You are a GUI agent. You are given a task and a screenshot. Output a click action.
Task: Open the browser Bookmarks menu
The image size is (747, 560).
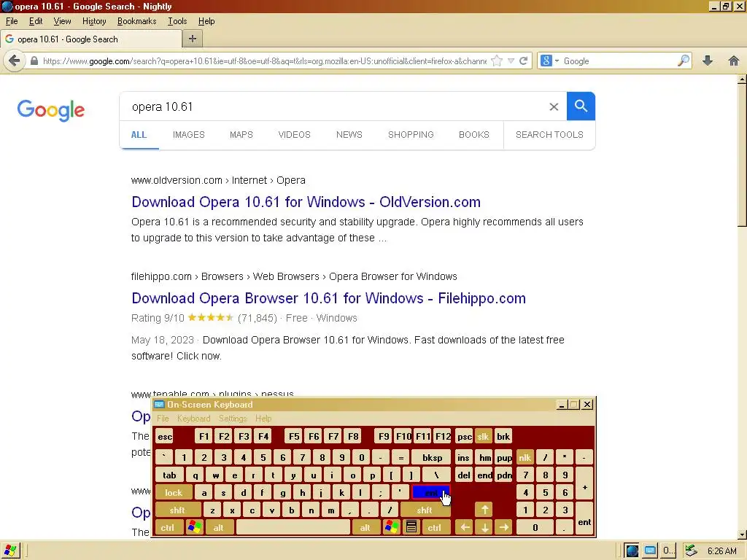click(x=136, y=21)
